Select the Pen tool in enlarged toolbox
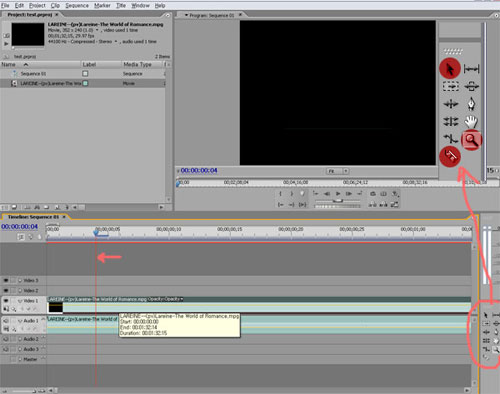This screenshot has height=394, width=500. (x=471, y=104)
